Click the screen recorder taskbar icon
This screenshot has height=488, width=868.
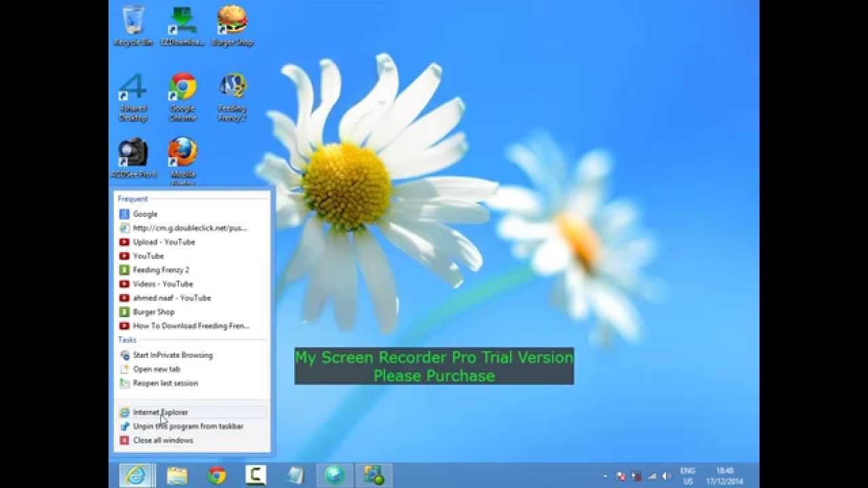click(374, 475)
